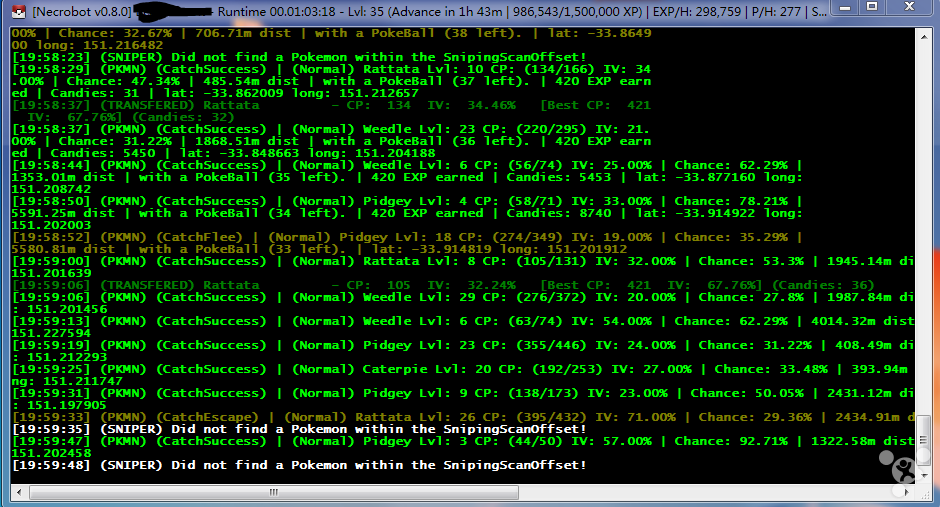Click "986,543/1,500,000 XP" in the title bar
Screen dimensions: 940x507
576,11
